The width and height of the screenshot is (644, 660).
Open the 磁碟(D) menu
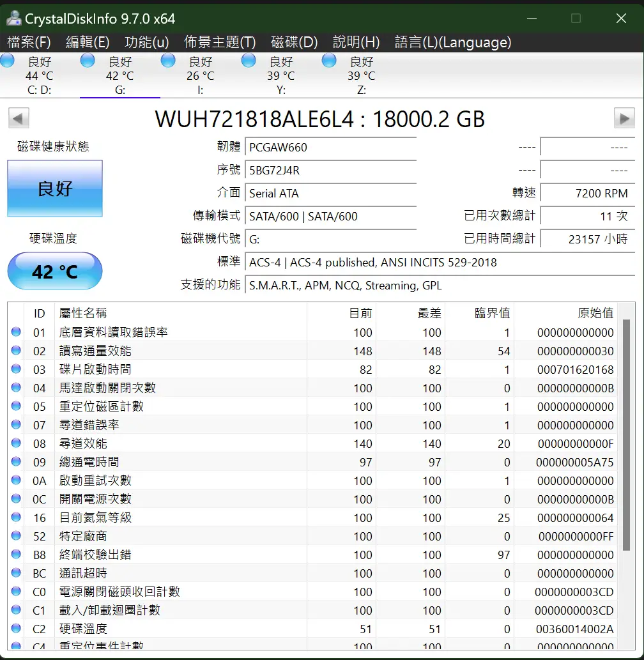pyautogui.click(x=295, y=42)
